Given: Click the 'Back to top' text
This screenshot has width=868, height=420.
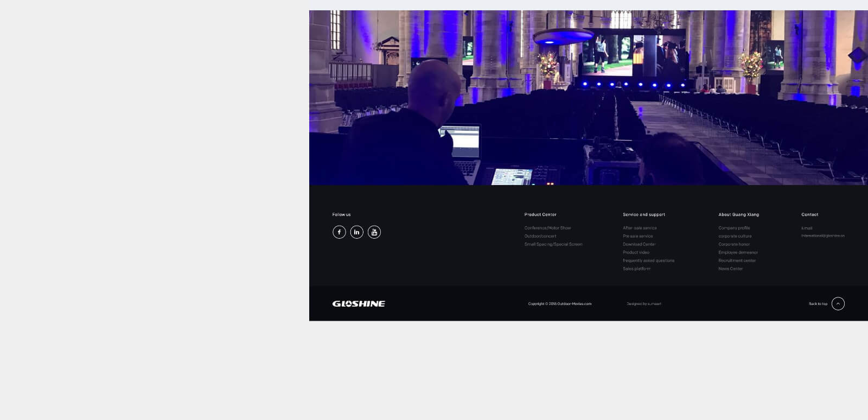Looking at the screenshot, I should coord(818,304).
